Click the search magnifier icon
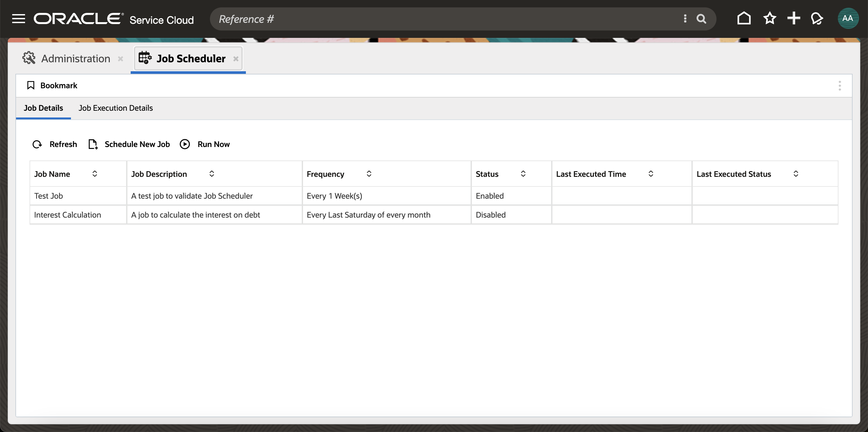The width and height of the screenshot is (868, 432). (701, 19)
